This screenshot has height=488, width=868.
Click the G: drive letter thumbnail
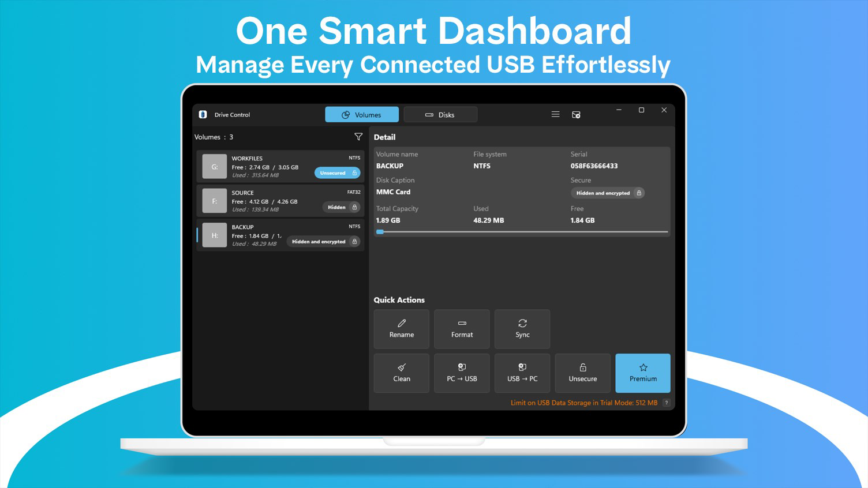pyautogui.click(x=215, y=167)
